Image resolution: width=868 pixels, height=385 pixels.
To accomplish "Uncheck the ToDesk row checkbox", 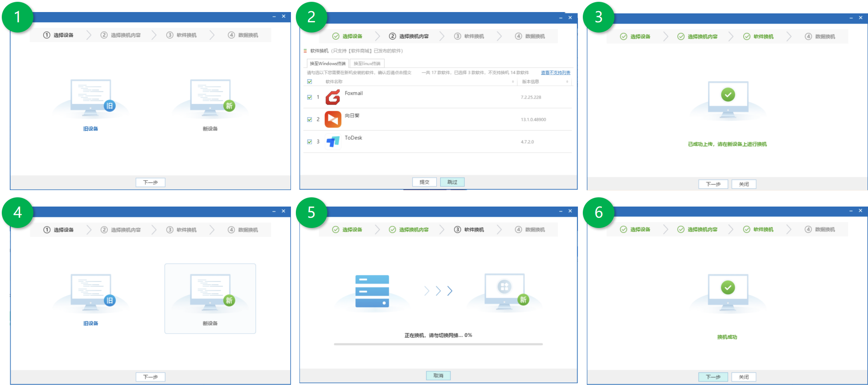I will click(310, 141).
